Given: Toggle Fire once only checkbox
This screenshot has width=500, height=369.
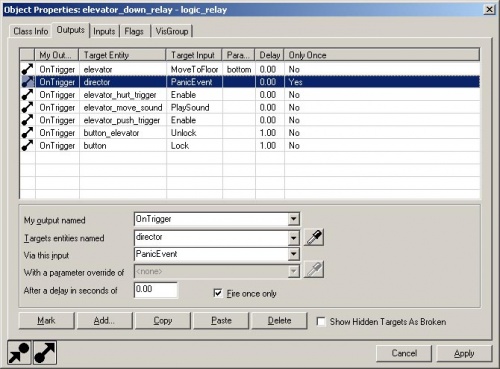Looking at the screenshot, I should [218, 293].
